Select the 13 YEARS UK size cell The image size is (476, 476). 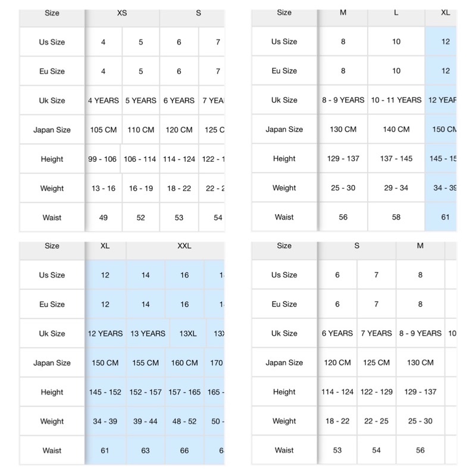click(x=148, y=333)
